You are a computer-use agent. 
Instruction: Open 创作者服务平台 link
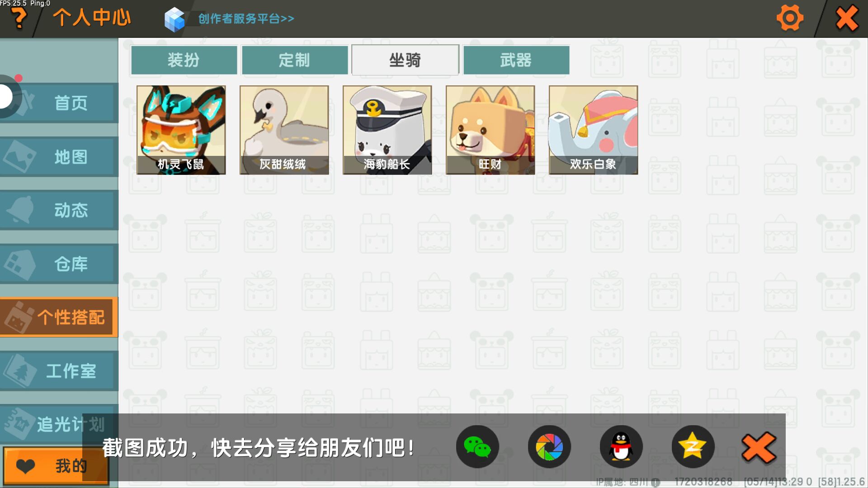coord(246,19)
